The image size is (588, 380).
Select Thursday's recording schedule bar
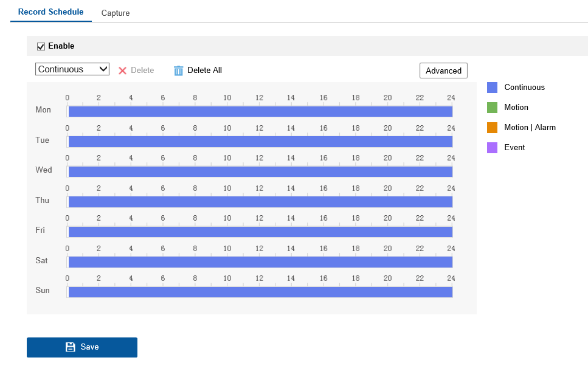[260, 202]
